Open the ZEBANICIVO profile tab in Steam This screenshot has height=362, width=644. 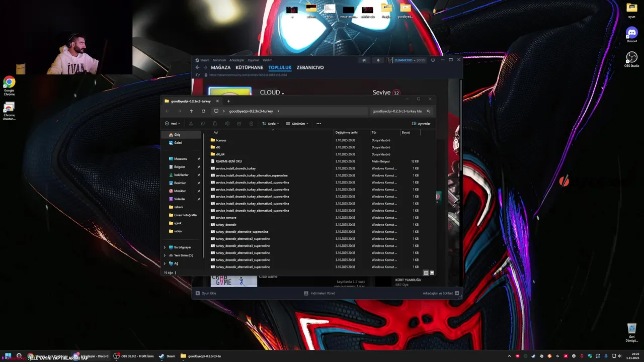pos(310,67)
